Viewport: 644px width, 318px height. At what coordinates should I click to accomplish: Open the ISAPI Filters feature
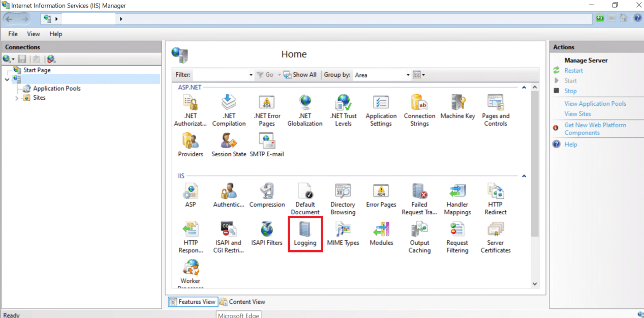tap(267, 234)
